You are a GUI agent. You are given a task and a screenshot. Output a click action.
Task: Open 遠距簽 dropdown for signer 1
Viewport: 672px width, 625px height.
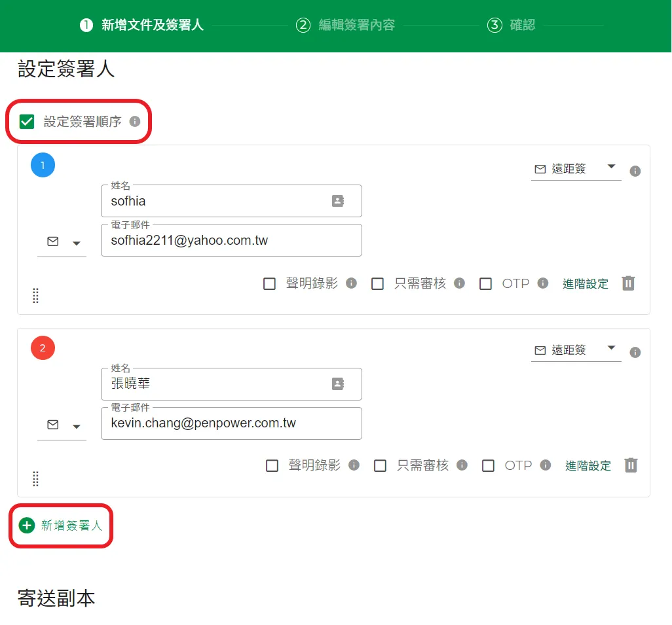coord(576,169)
